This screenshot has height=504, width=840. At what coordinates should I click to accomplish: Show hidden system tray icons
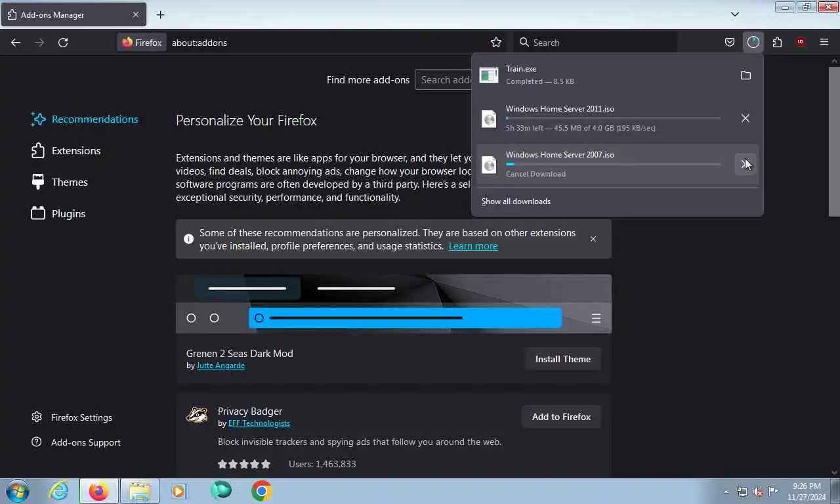726,492
